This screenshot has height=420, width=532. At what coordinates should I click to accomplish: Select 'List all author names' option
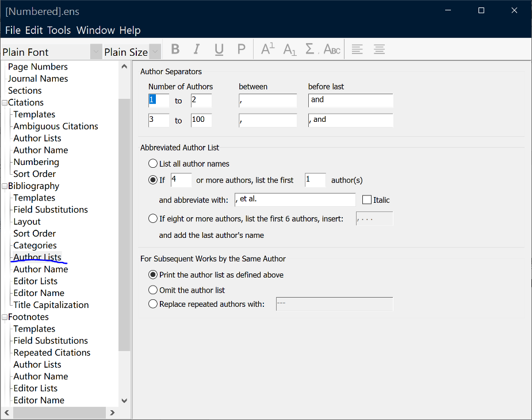152,163
